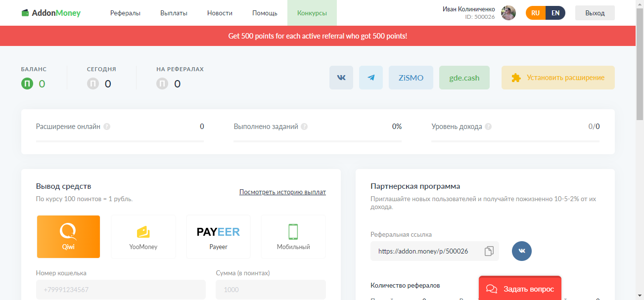Click the points icon under Сегодня
The height and width of the screenshot is (300, 644).
pyautogui.click(x=93, y=84)
